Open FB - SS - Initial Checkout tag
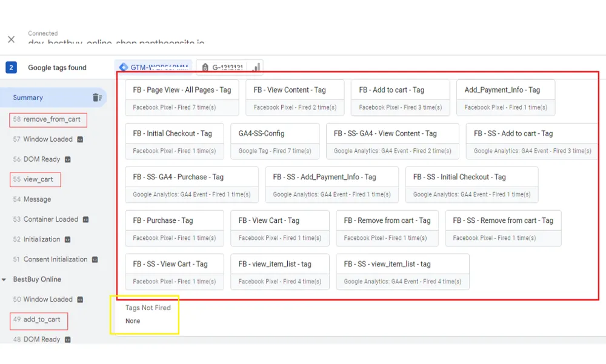This screenshot has height=364, width=606. (x=472, y=185)
